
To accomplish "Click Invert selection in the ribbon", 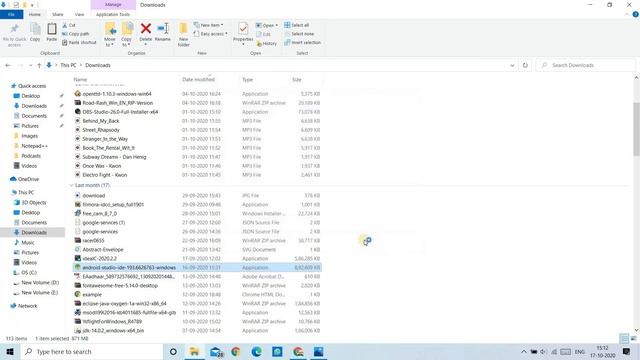I will tap(302, 42).
